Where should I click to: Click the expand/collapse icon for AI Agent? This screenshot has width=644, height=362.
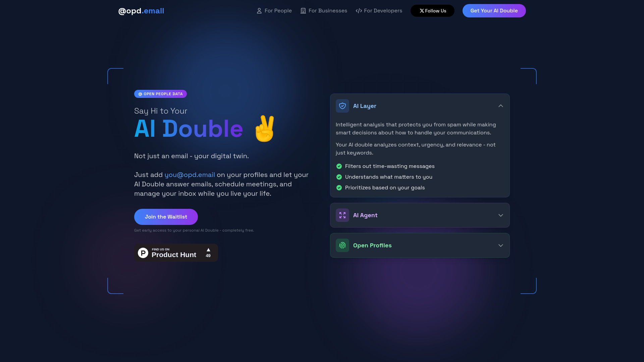click(500, 215)
